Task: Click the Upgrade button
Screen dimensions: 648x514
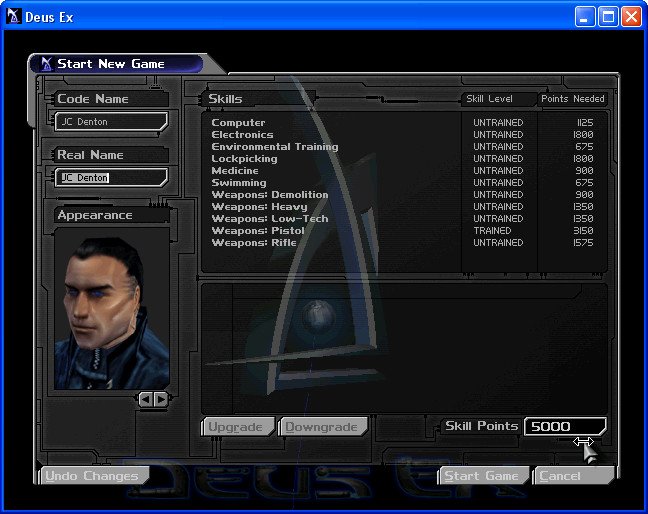Action: tap(238, 427)
